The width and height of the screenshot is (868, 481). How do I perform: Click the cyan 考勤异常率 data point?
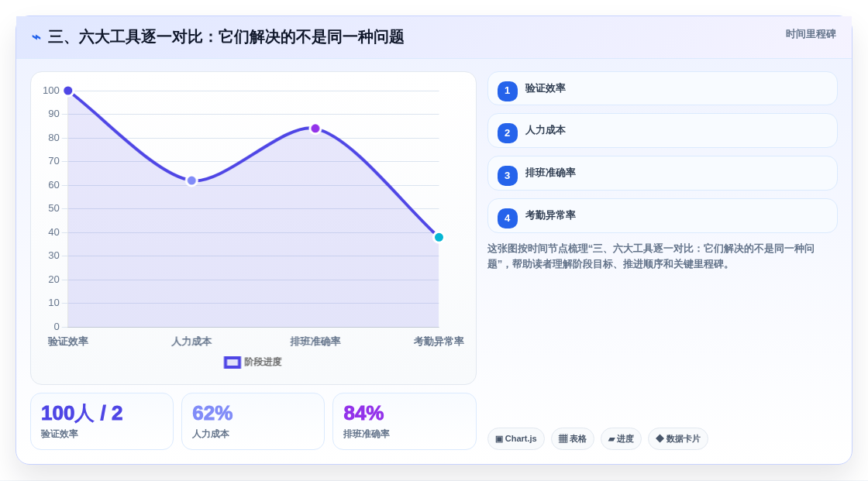pyautogui.click(x=439, y=238)
